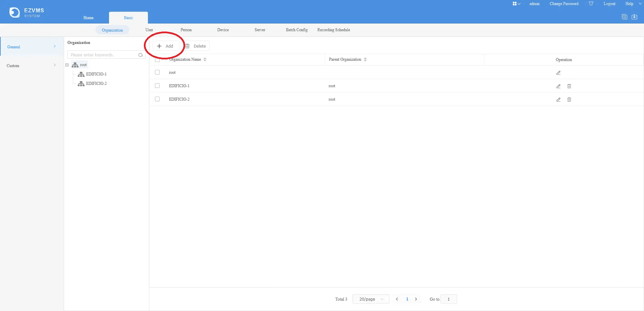Screen dimensions: 644x311
Task: Click the trash icon for EDIFICIO-1 row
Action: (x=569, y=86)
